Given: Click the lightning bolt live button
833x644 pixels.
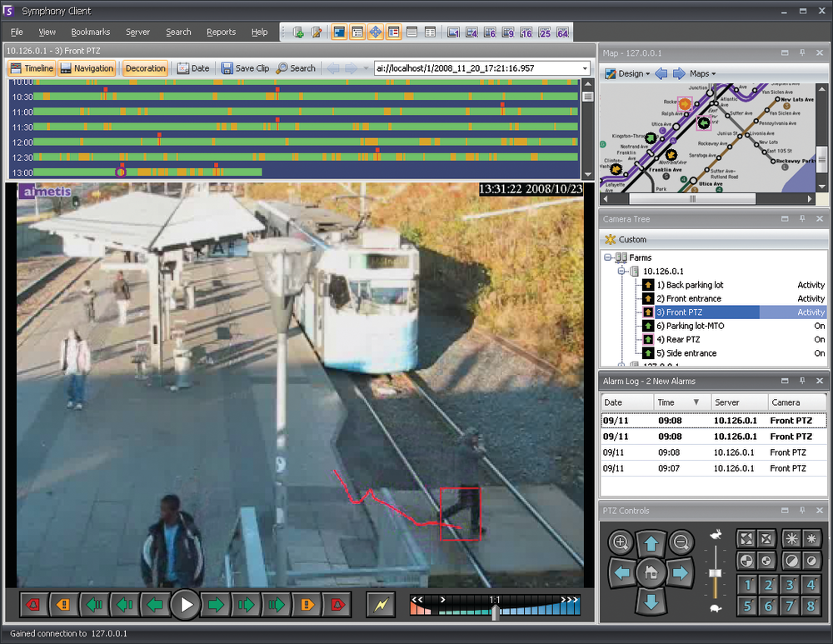Looking at the screenshot, I should tap(381, 604).
